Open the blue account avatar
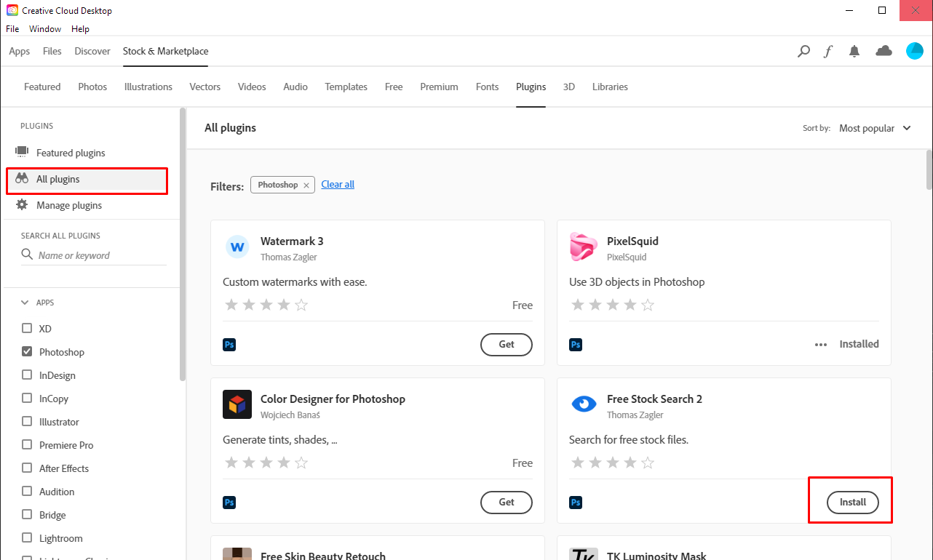Viewport: 933px width, 560px height. click(914, 51)
